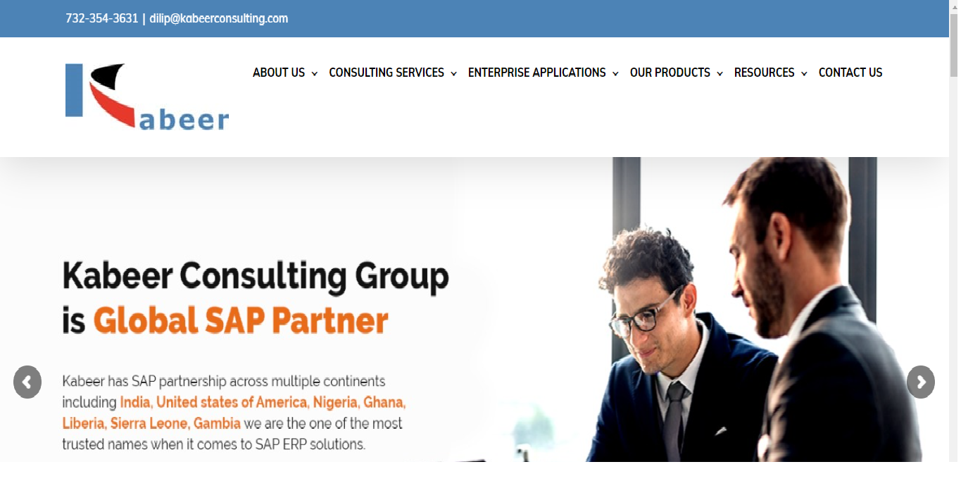Click the SAP partnership countries paragraph
This screenshot has width=980, height=500.
tap(234, 413)
